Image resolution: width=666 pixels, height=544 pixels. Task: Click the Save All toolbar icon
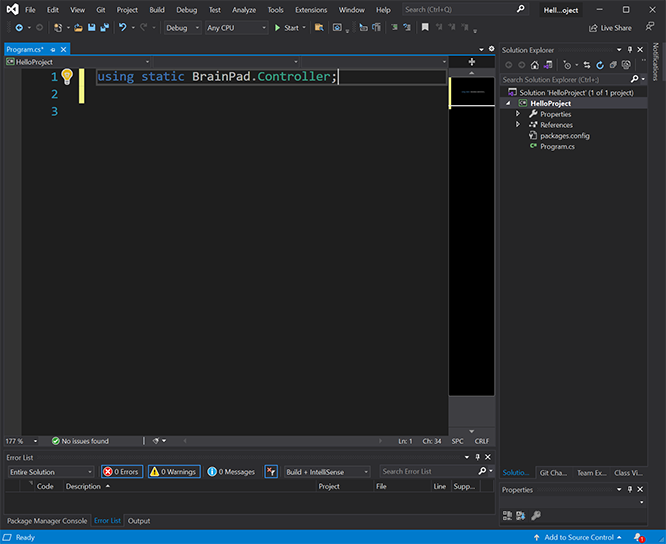click(x=104, y=28)
